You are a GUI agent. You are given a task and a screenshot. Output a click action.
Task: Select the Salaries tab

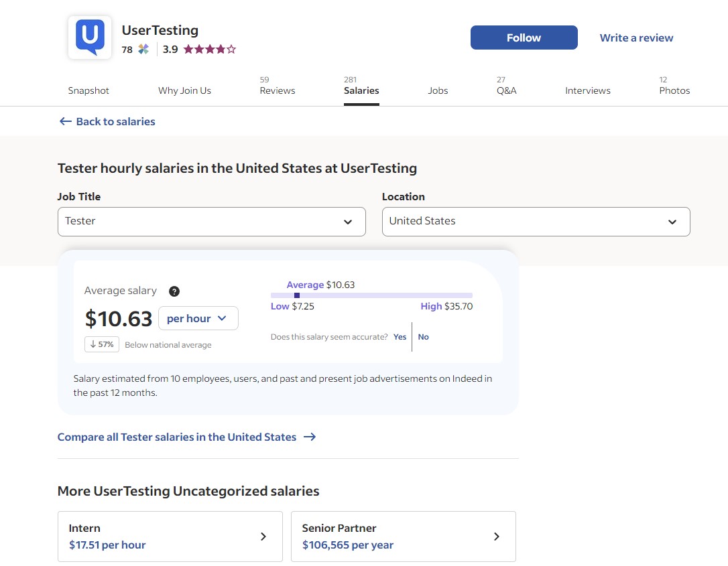click(361, 86)
